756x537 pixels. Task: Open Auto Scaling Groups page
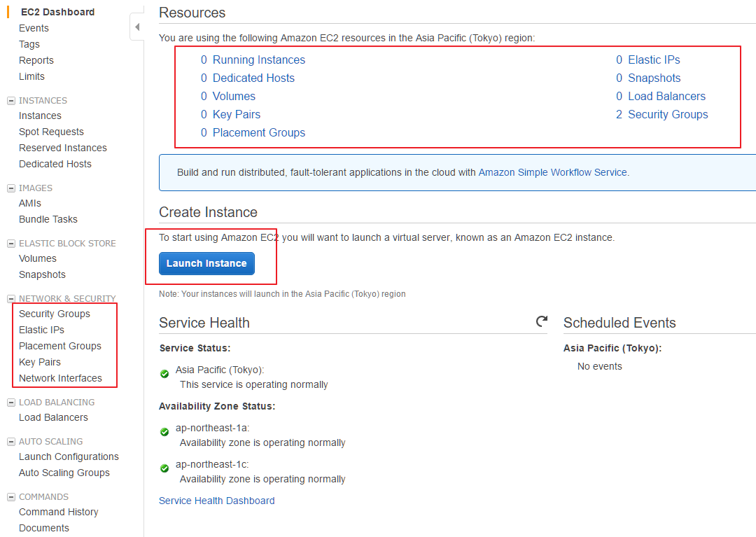64,473
